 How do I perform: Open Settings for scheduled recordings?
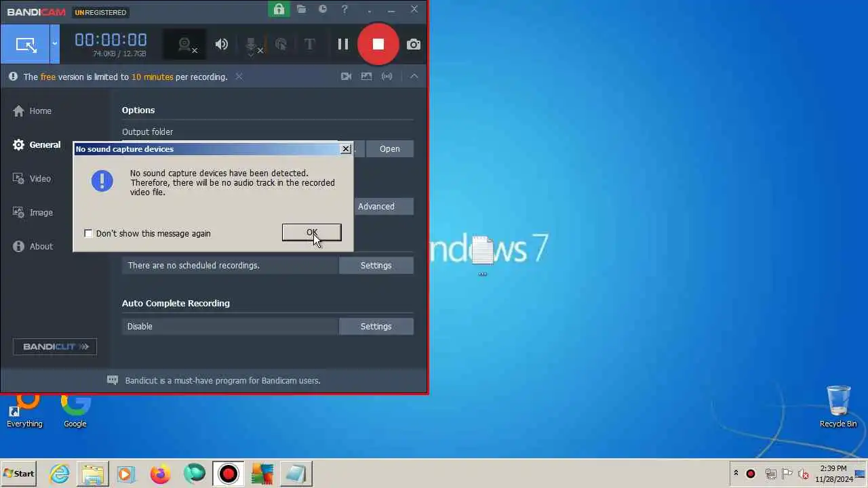coord(376,265)
